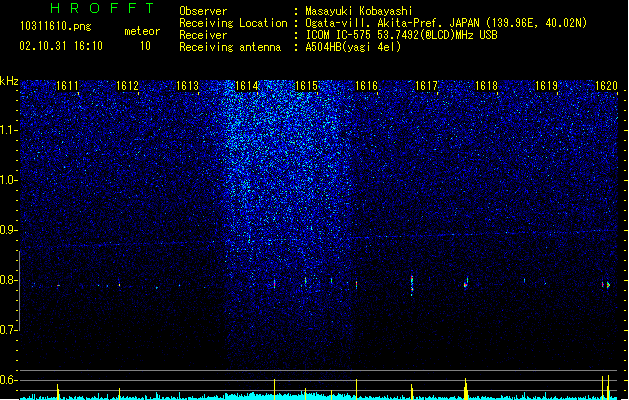Click the 1615 time axis marker
Screen dimensions: 629x400
coord(306,86)
